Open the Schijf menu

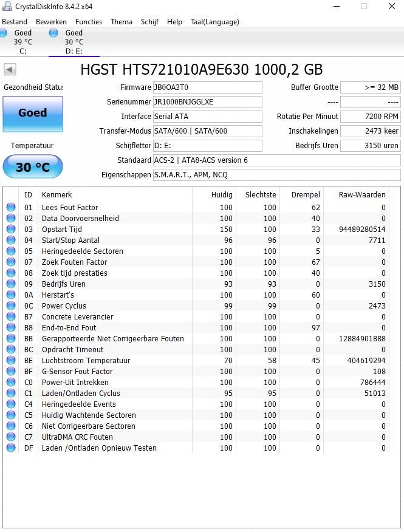point(149,22)
